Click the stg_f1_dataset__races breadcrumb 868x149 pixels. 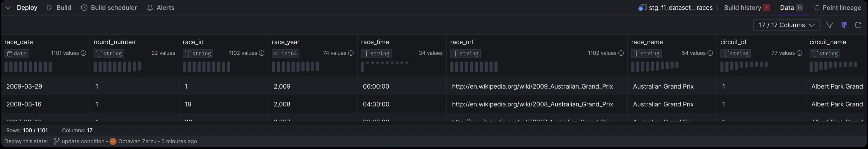coord(680,8)
